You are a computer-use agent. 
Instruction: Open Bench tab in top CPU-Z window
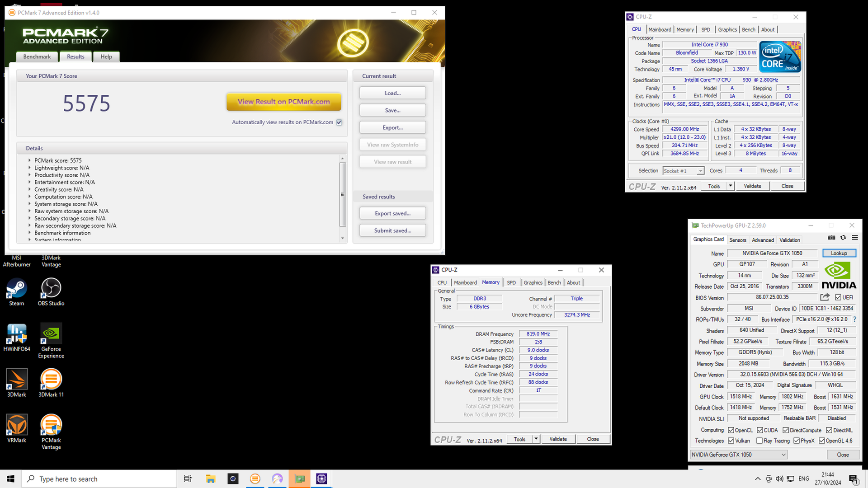[748, 29]
